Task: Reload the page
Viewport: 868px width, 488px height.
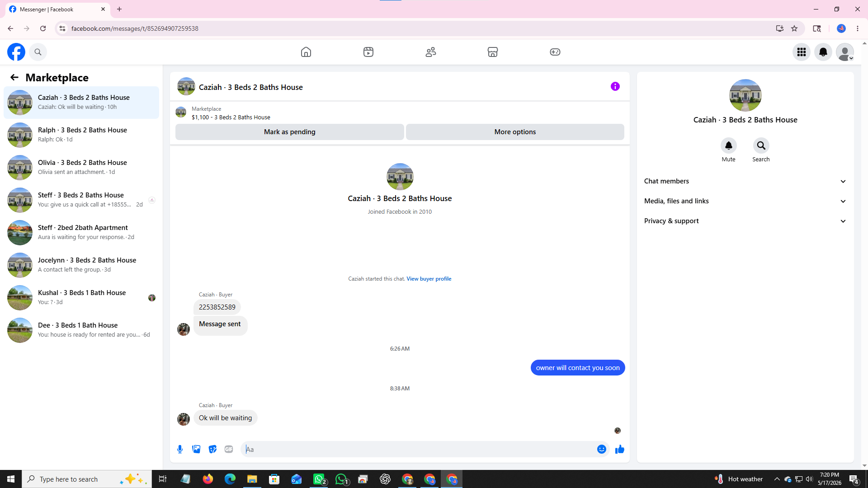Action: tap(43, 28)
